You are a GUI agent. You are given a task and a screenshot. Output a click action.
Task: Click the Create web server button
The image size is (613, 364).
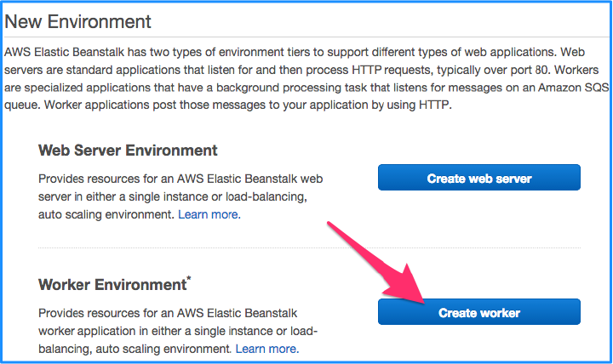pyautogui.click(x=478, y=177)
